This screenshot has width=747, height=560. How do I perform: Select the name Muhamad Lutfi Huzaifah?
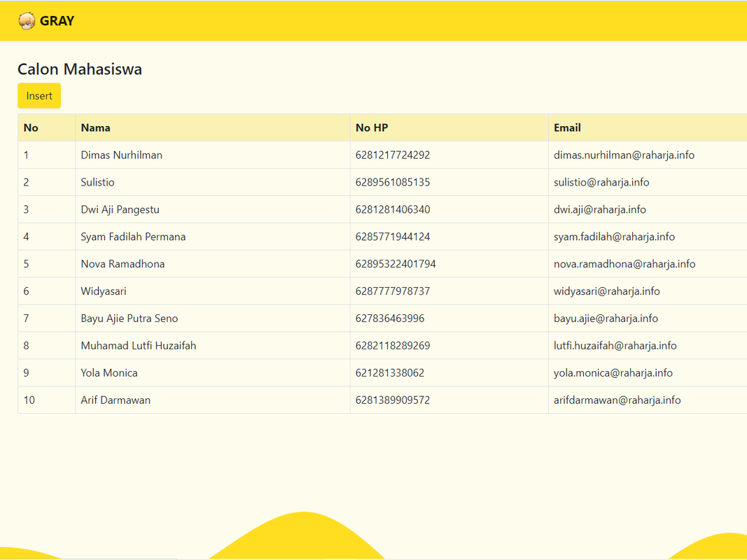pyautogui.click(x=138, y=345)
